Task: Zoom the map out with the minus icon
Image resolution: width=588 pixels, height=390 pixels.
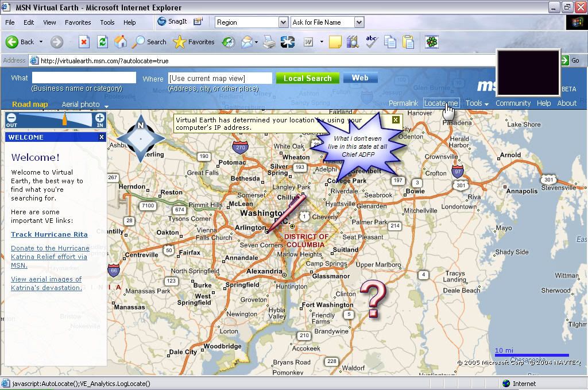Action: click(x=11, y=118)
